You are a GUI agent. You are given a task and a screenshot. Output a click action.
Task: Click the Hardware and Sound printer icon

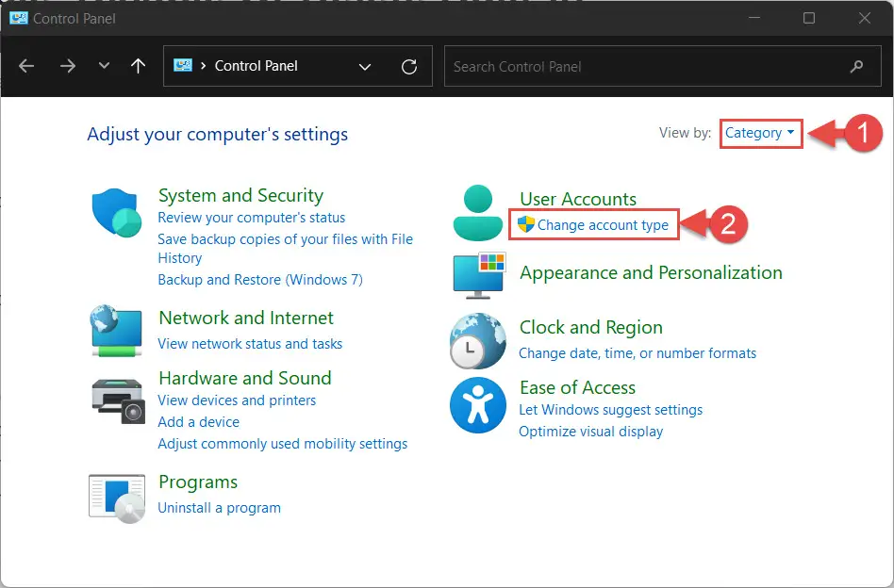[x=119, y=400]
